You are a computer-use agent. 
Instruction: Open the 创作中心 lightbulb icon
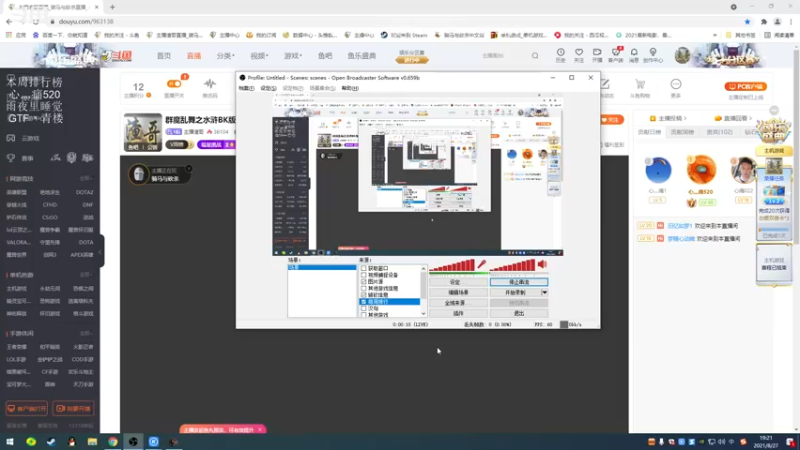pos(653,53)
